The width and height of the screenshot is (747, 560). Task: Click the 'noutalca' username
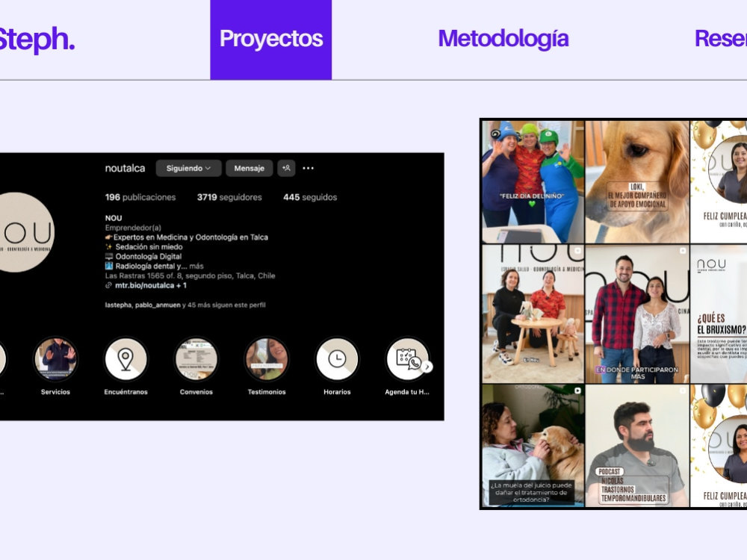point(125,168)
